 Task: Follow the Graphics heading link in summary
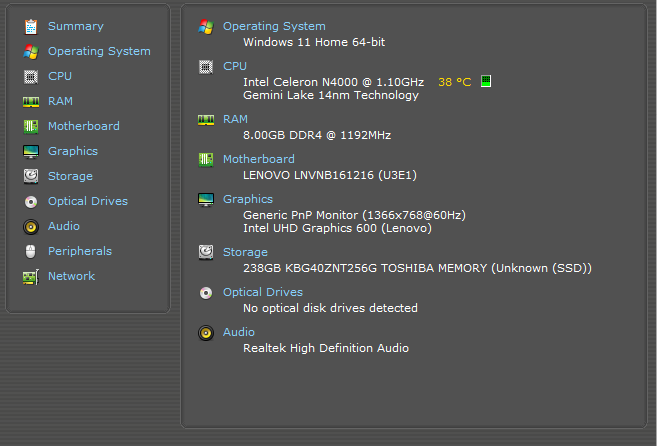point(248,199)
